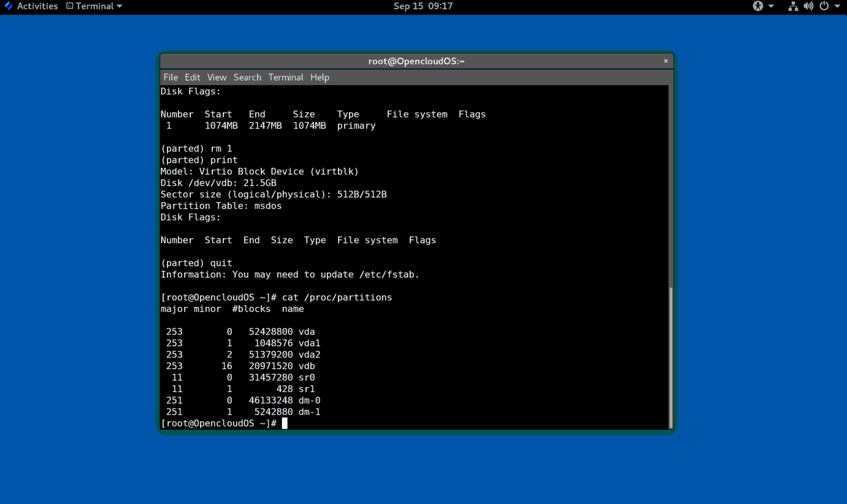Click the volume speaker icon
This screenshot has height=504, width=847.
(809, 6)
